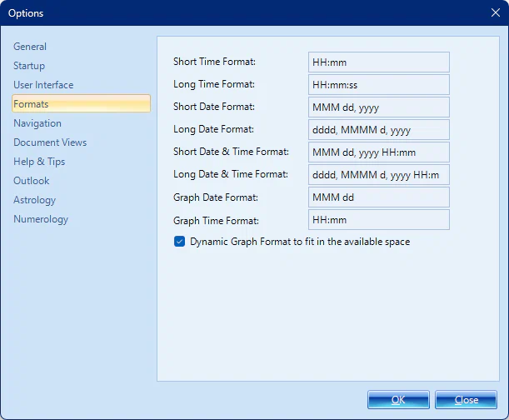509x420 pixels.
Task: Uncheck Dynamic Graph Format checkbox
Action: (179, 242)
